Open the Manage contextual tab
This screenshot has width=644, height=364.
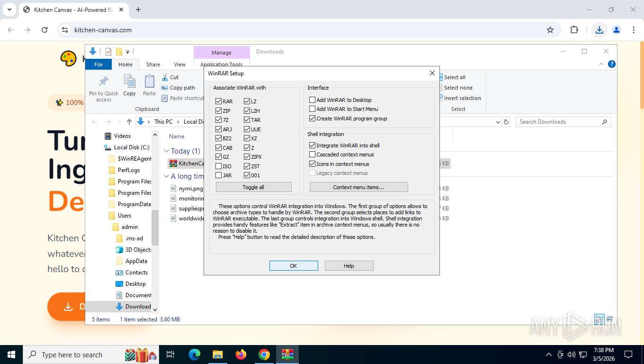coord(222,53)
